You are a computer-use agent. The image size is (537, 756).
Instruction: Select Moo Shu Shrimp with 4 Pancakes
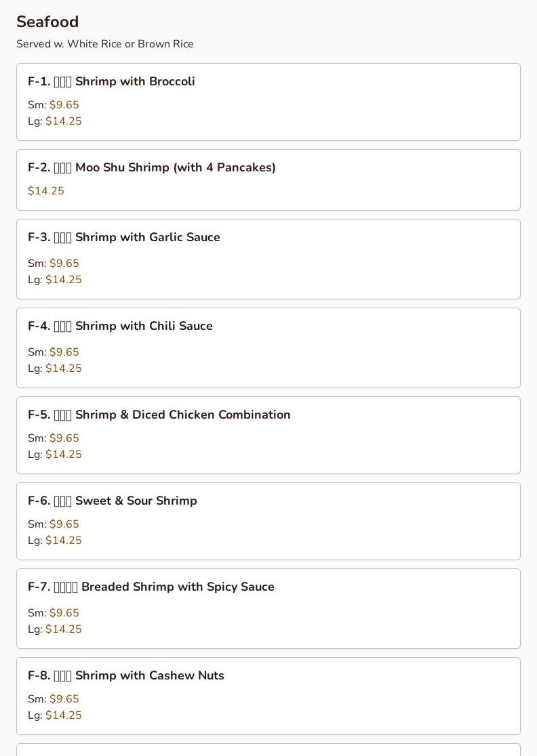pos(268,180)
